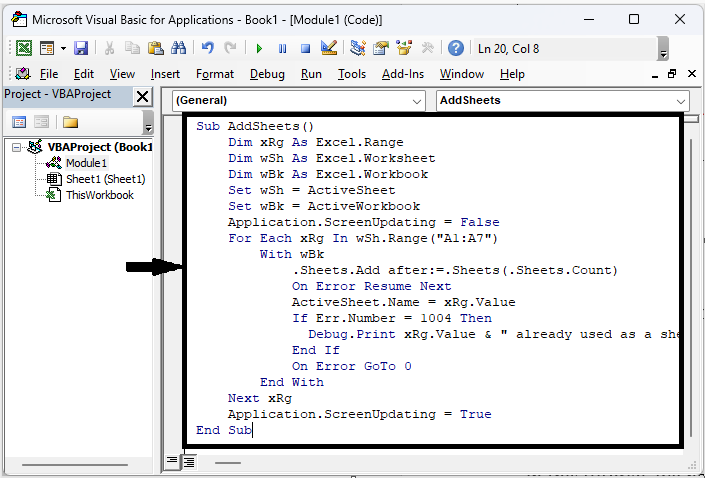Switch to Full Module View button
This screenshot has width=705, height=478.
[189, 461]
